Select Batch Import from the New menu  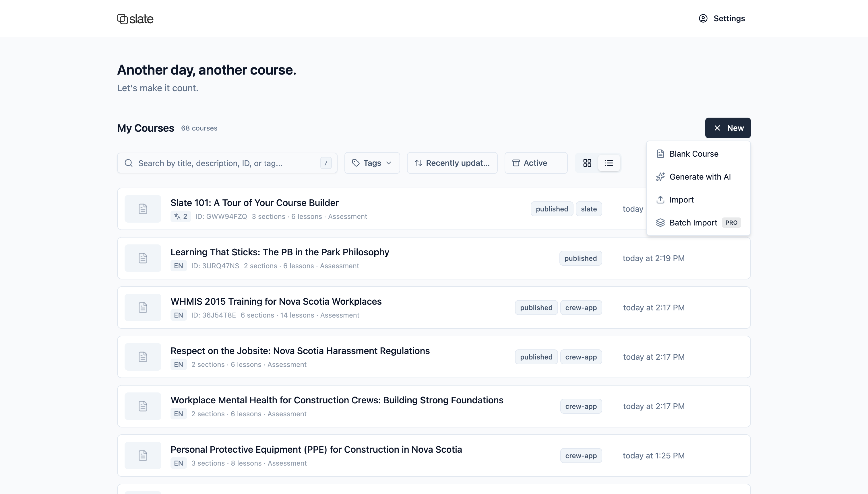pos(693,223)
